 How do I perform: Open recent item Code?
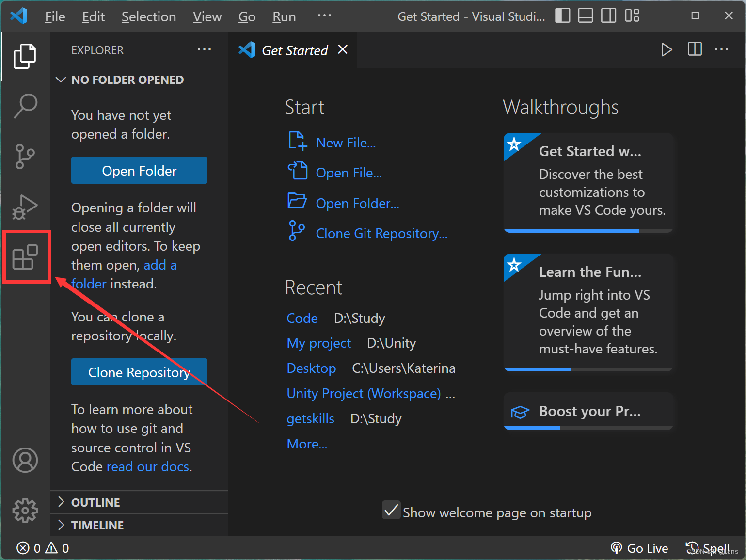click(302, 318)
